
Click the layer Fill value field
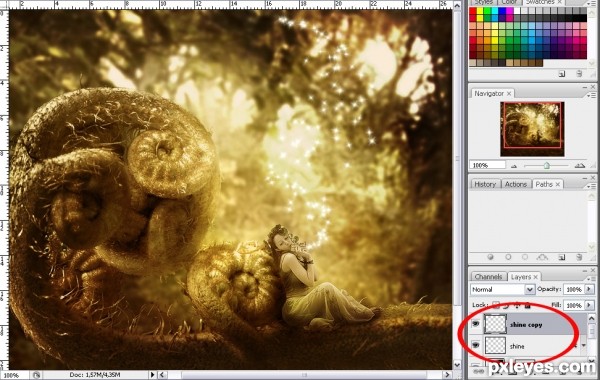[x=574, y=305]
